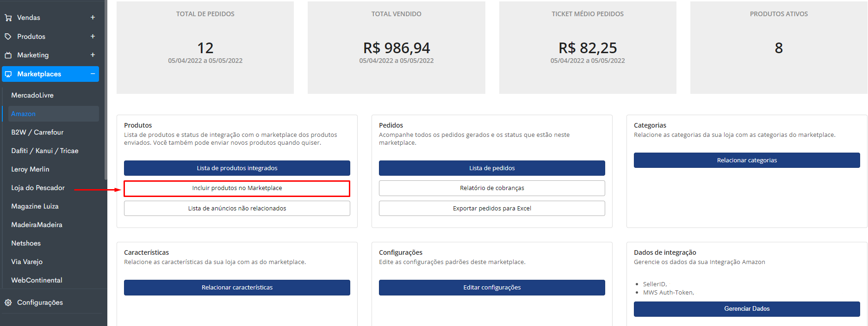Expand the Produtos submenu plus sign
Image resolution: width=868 pixels, height=326 pixels.
click(x=93, y=37)
